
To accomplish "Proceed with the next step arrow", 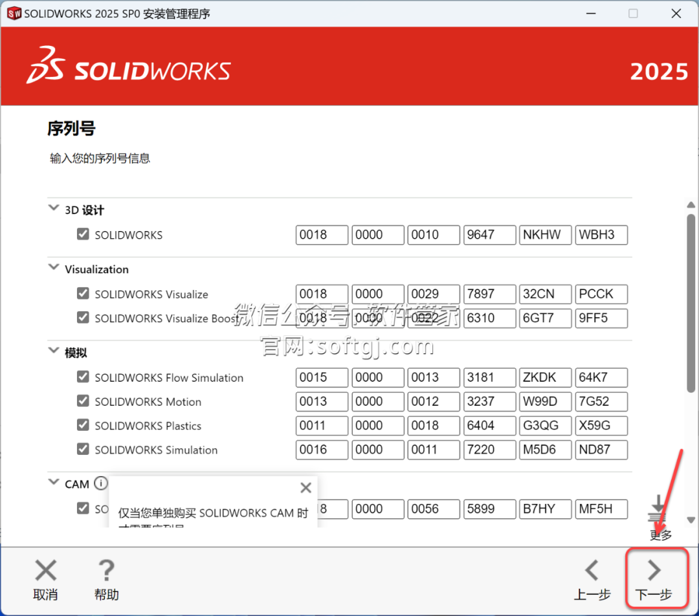I will (x=654, y=570).
